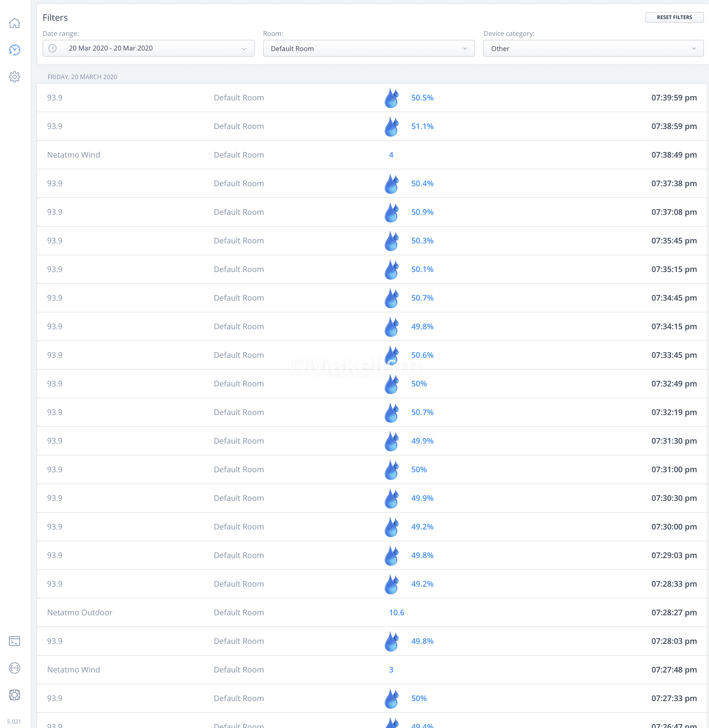709x728 pixels.
Task: Select Netatmo Wind entry at 07:38:49 pm
Action: coord(73,155)
